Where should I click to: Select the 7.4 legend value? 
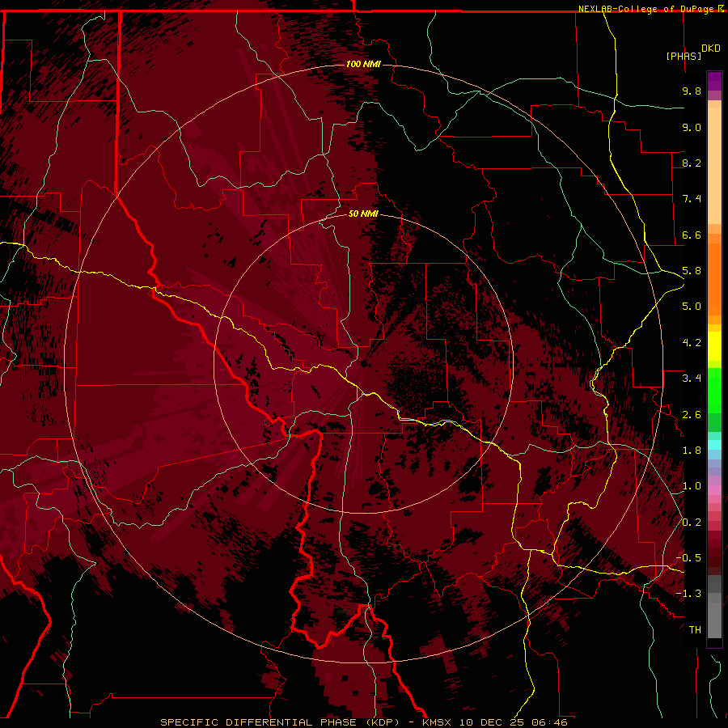point(692,199)
